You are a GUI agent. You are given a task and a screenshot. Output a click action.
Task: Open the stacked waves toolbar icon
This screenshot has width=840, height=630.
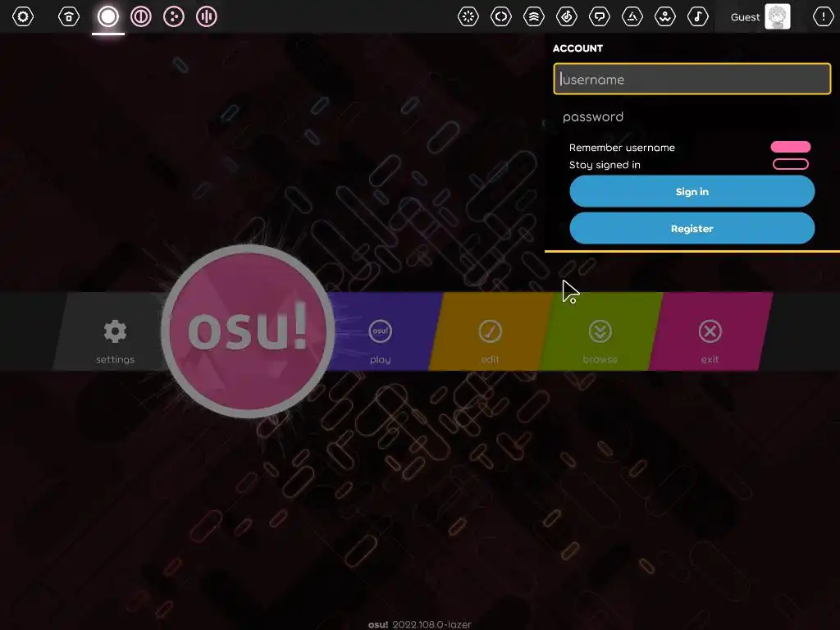click(x=533, y=16)
